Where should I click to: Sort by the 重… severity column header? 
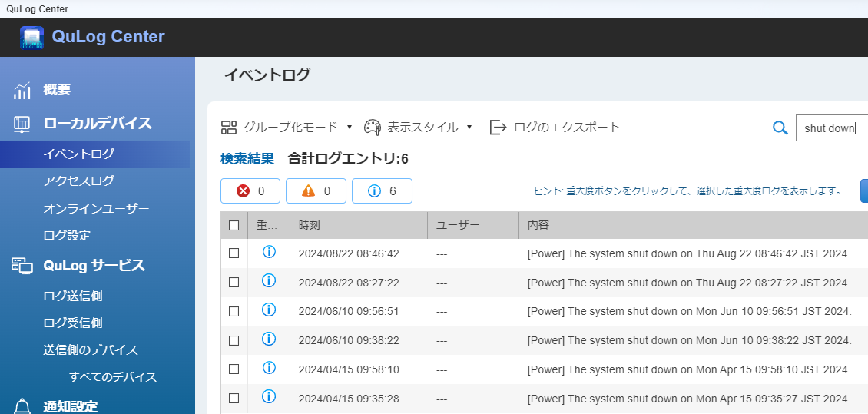[x=269, y=225]
